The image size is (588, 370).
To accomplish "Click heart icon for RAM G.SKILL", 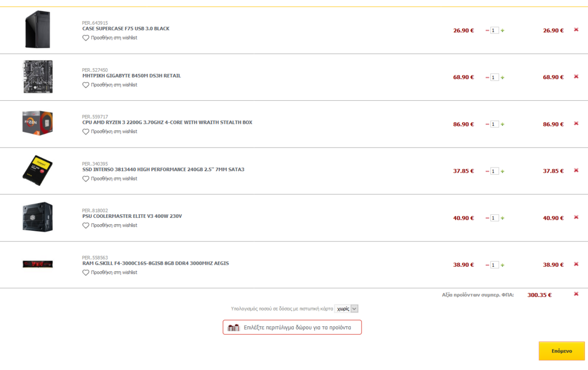I will click(x=86, y=273).
